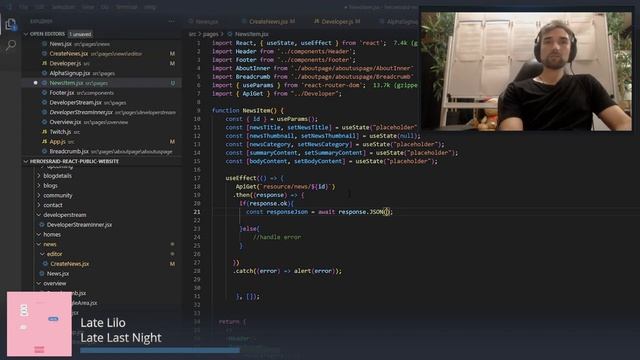Collapse the editor subfolder

click(x=42, y=254)
